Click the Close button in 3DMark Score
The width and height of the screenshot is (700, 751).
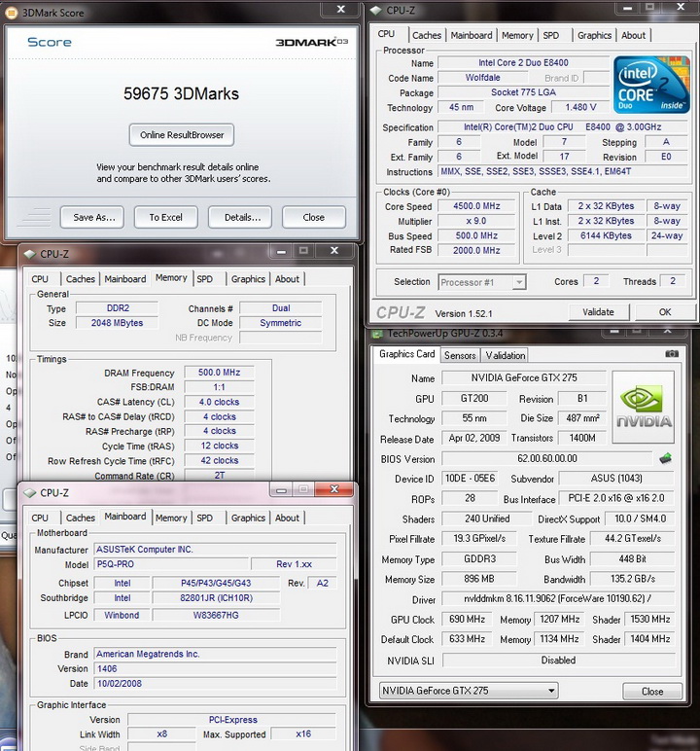pyautogui.click(x=314, y=218)
